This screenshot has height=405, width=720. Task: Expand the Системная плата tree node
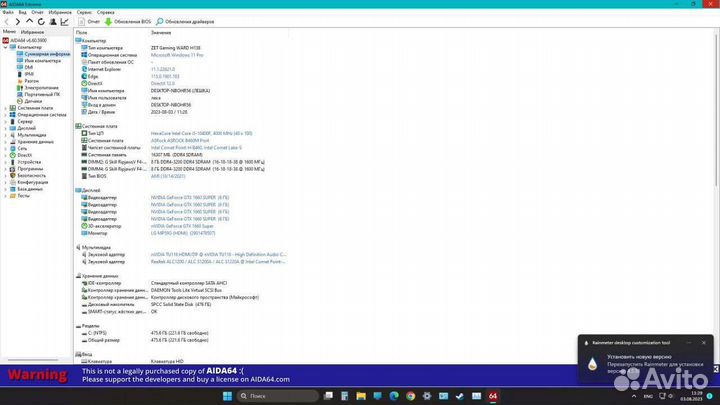click(x=6, y=108)
